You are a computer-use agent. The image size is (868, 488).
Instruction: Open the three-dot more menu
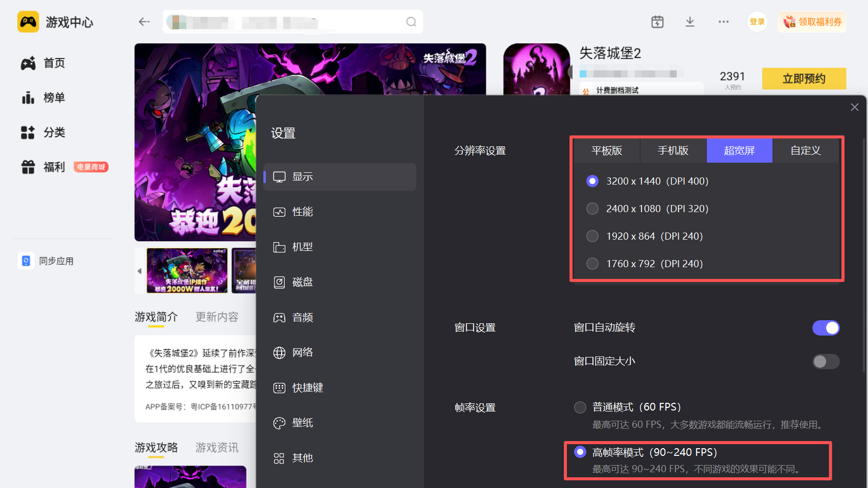point(724,22)
